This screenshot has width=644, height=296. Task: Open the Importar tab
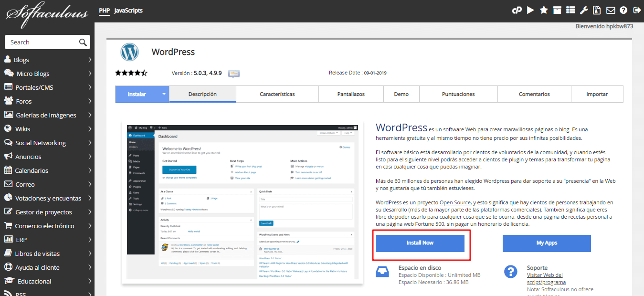(x=597, y=94)
